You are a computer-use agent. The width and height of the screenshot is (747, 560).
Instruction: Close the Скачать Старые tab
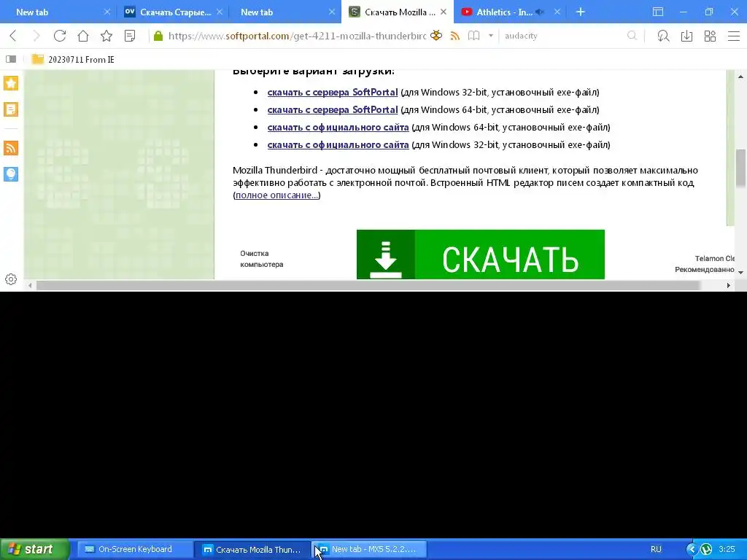pos(220,12)
